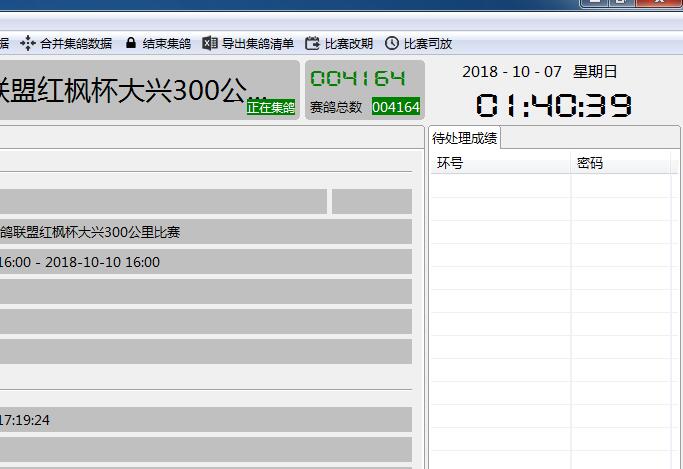Screen dimensions: 683x469
Task: Click the small gray box right of first field
Action: (371, 201)
